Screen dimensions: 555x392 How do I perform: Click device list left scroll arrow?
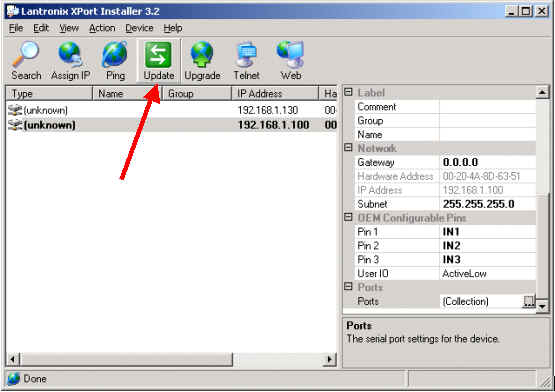13,359
